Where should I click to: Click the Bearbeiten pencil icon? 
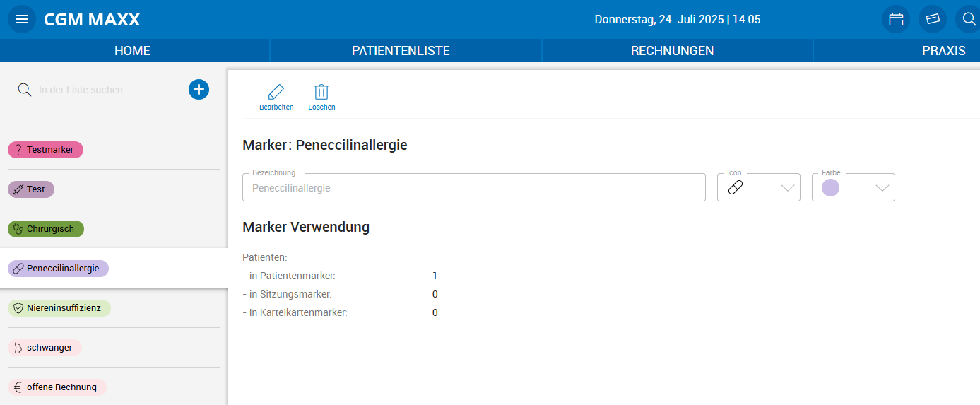click(x=276, y=93)
